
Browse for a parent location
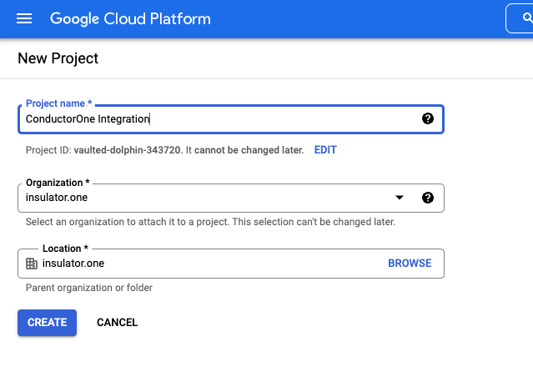coord(410,264)
